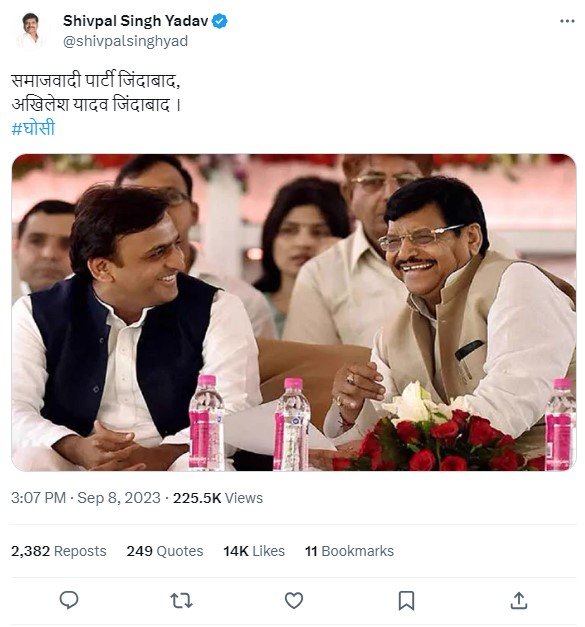
Task: Bookmark this tweet using the bookmark icon
Action: 406,601
